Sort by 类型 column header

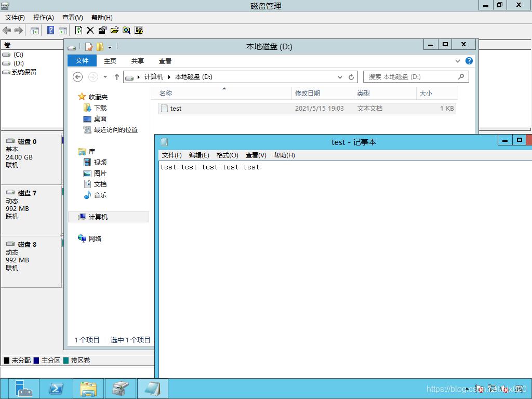[385, 94]
